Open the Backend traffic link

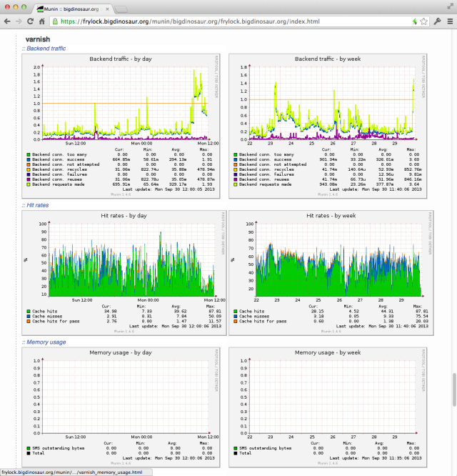click(x=46, y=49)
